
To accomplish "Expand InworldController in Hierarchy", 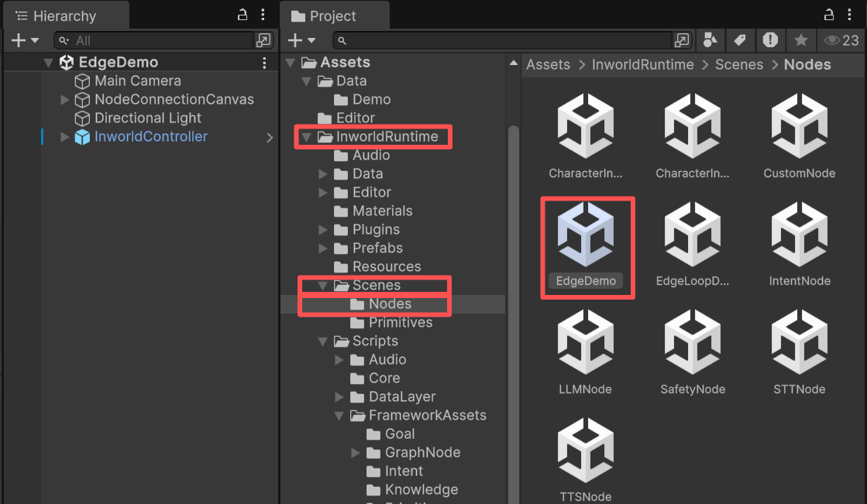I will (x=64, y=137).
